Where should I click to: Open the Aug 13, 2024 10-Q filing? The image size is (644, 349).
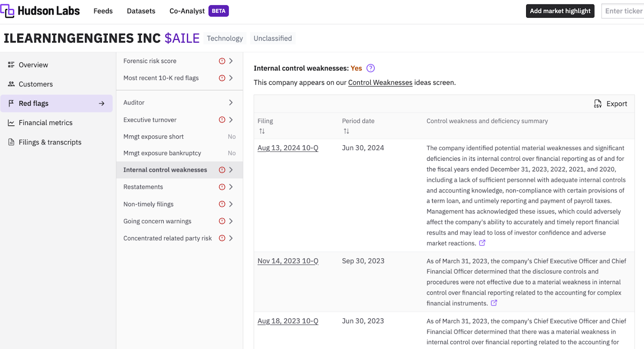pos(288,148)
